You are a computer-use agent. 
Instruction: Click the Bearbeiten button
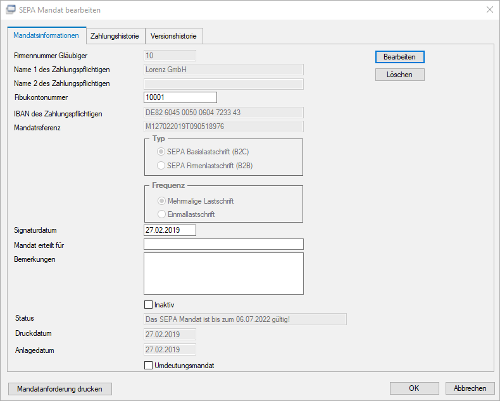(x=400, y=57)
